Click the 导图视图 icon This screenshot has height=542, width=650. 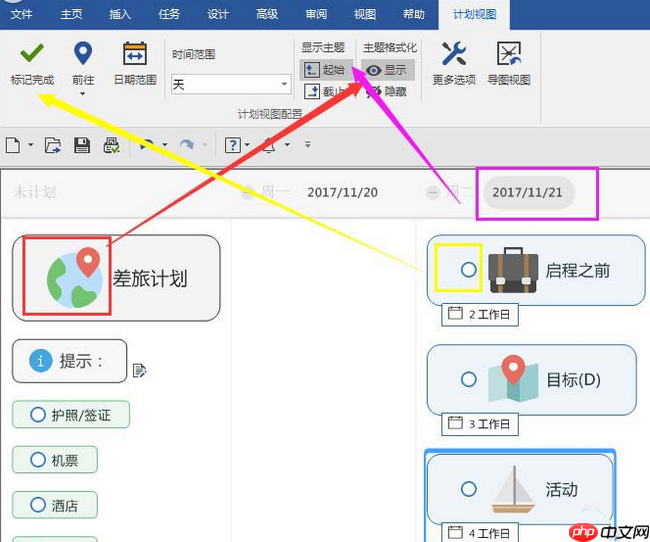508,54
